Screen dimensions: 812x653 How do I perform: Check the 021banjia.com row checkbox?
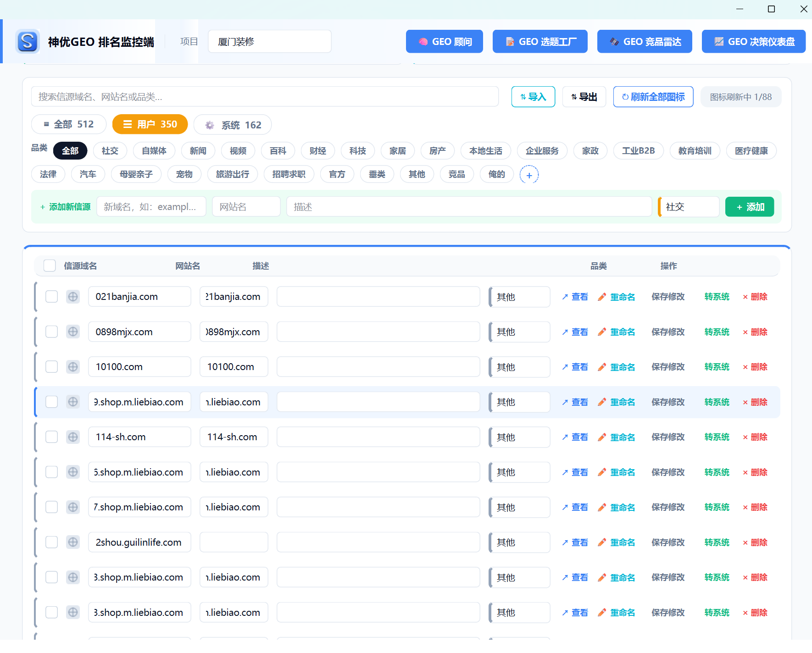coord(51,297)
